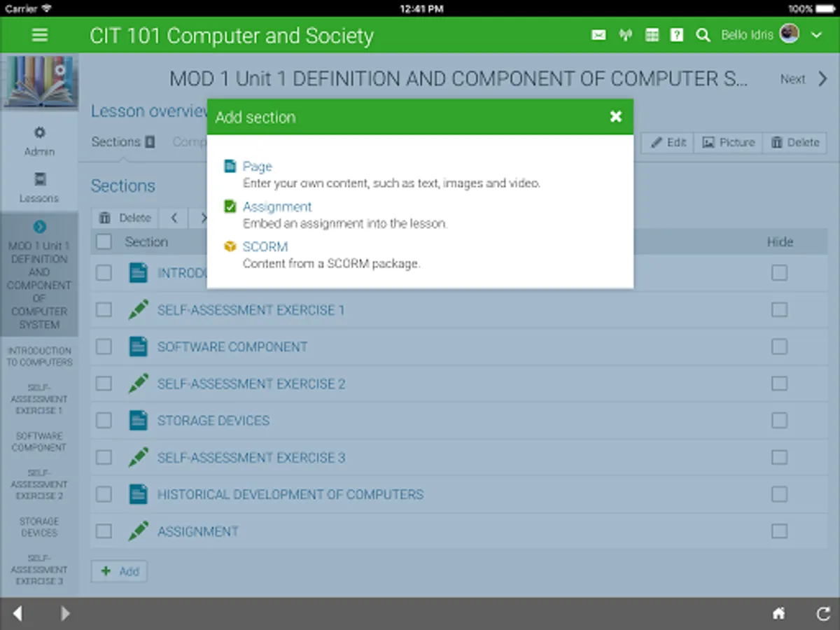Check the SELF-ASSESSMENT EXERCISE 1 selection box
This screenshot has height=630, width=840.
click(x=104, y=309)
